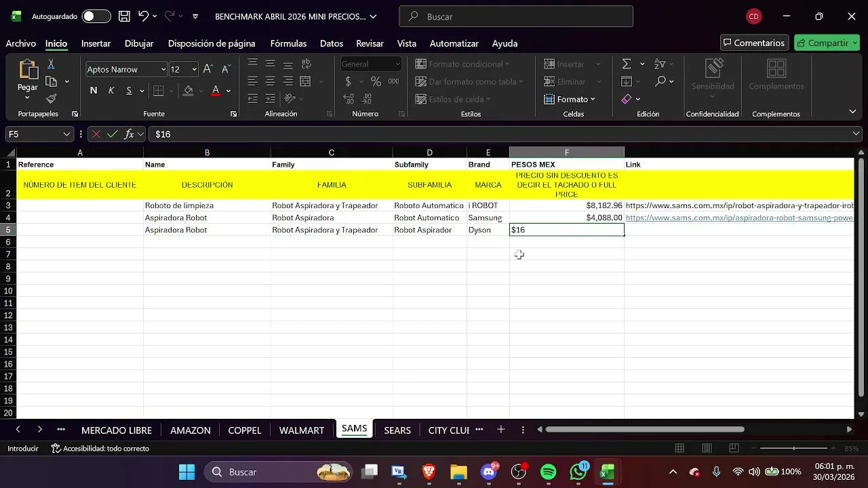Expand the Name Box F5 dropdown

point(66,134)
